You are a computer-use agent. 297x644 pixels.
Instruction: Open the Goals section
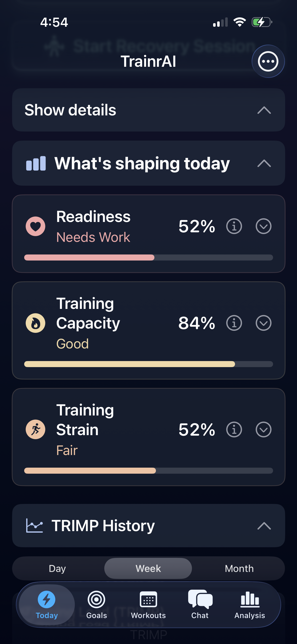(97, 606)
